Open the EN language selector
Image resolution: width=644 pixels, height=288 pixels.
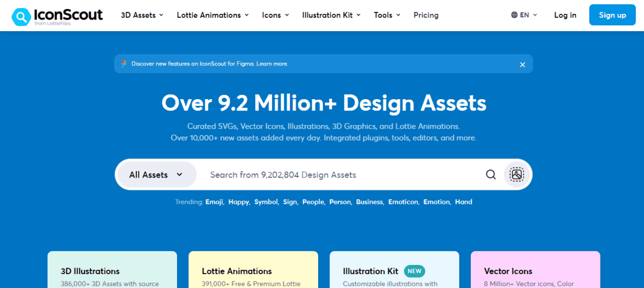(x=524, y=15)
